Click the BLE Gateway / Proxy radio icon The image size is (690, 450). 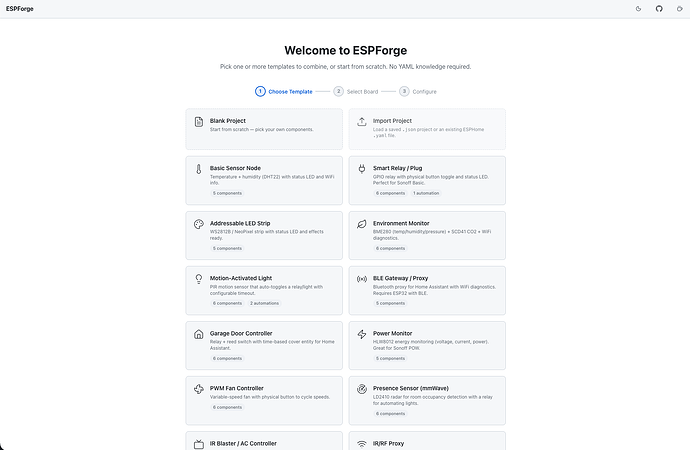(362, 279)
